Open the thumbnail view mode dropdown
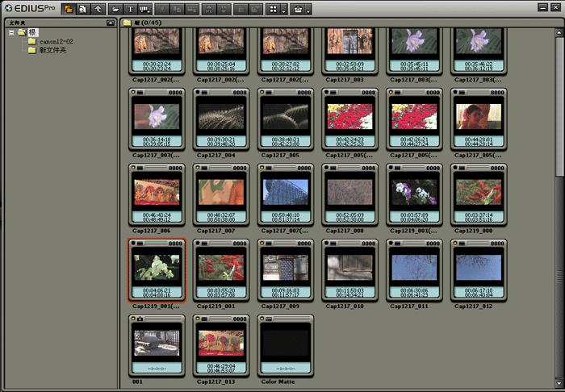The height and width of the screenshot is (392, 565). click(276, 10)
